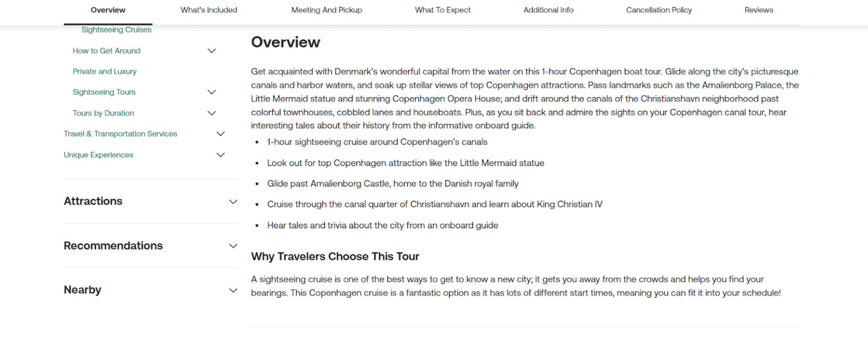The image size is (868, 339).
Task: Expand the Nearby section
Action: (233, 290)
